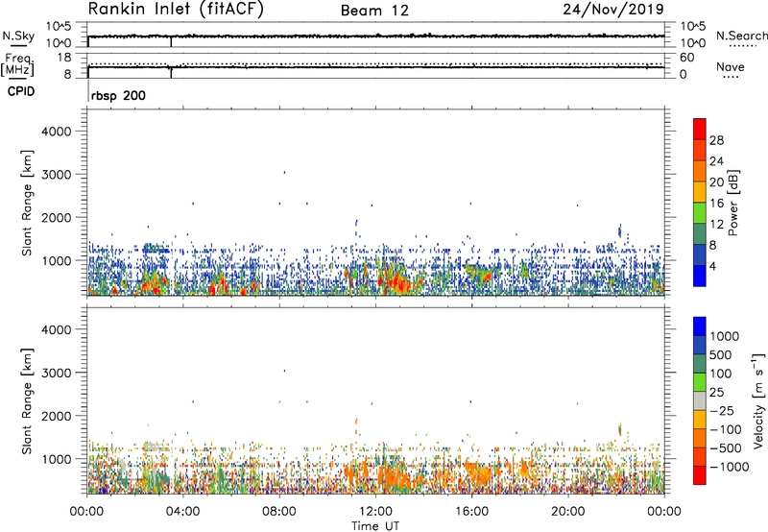Viewport: 768px width, 532px height.
Task: Click the '16:00' time tick label
Action: tap(471, 512)
